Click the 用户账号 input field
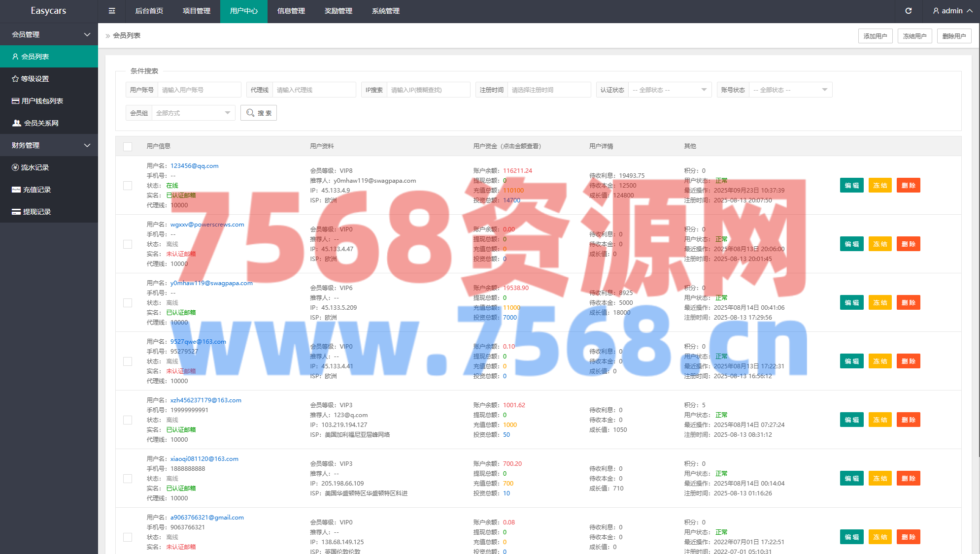 [x=199, y=90]
